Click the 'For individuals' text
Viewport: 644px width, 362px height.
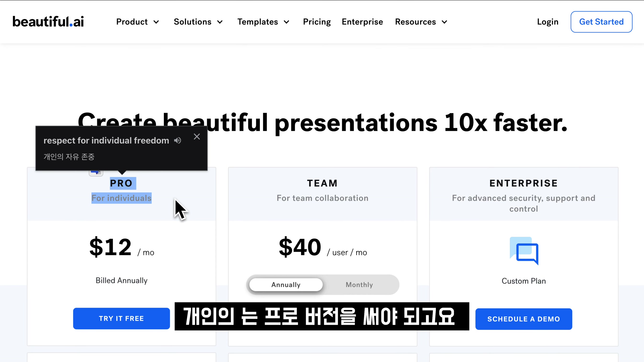(x=121, y=198)
